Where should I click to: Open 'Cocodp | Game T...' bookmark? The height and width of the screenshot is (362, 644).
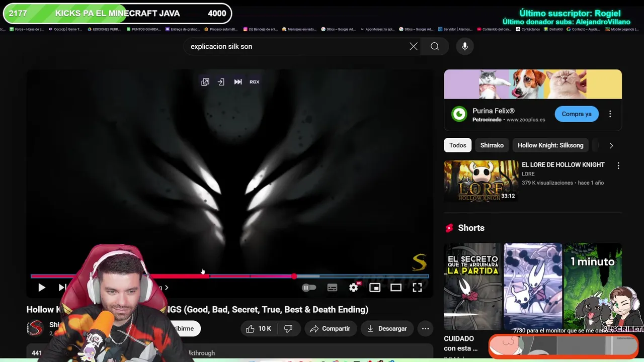[65, 29]
